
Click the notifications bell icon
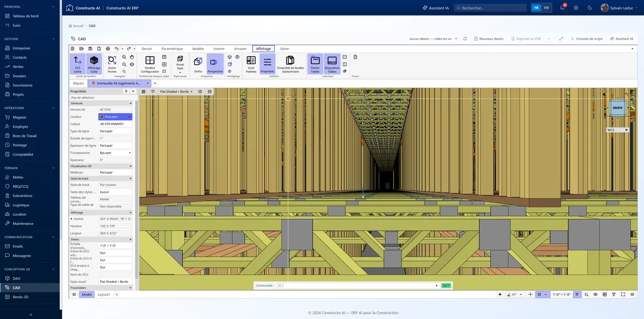pyautogui.click(x=562, y=8)
